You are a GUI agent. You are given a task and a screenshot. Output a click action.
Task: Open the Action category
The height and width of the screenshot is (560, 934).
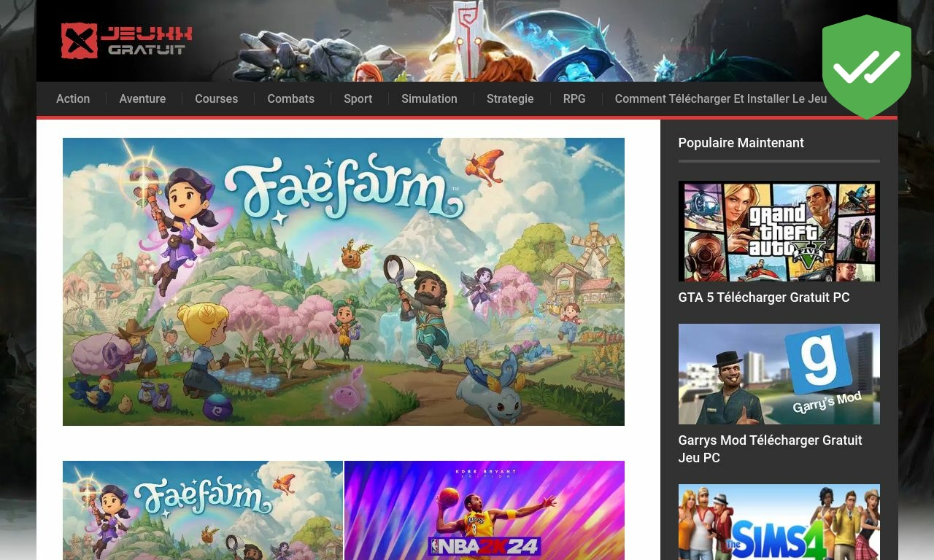click(73, 99)
